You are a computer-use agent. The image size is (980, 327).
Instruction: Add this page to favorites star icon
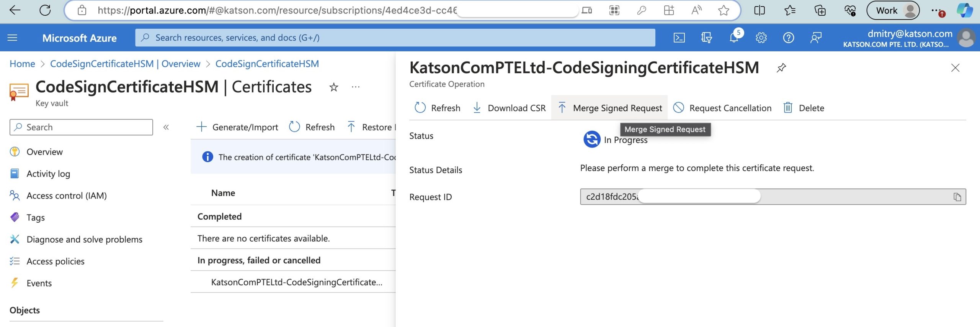point(724,10)
